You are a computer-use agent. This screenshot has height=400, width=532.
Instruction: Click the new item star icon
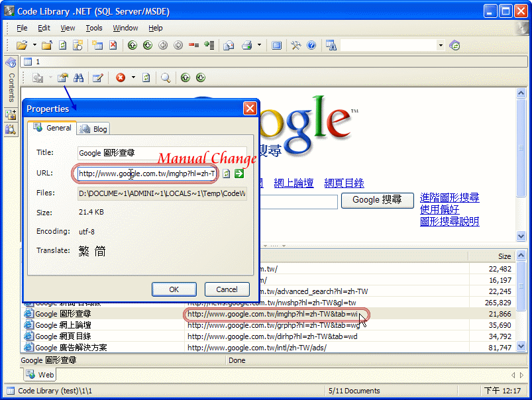click(x=78, y=45)
